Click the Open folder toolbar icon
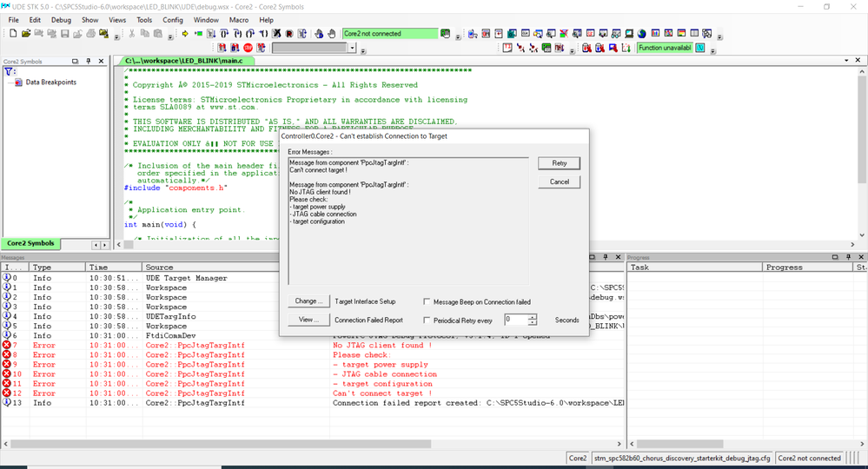The width and height of the screenshot is (868, 469). point(26,34)
